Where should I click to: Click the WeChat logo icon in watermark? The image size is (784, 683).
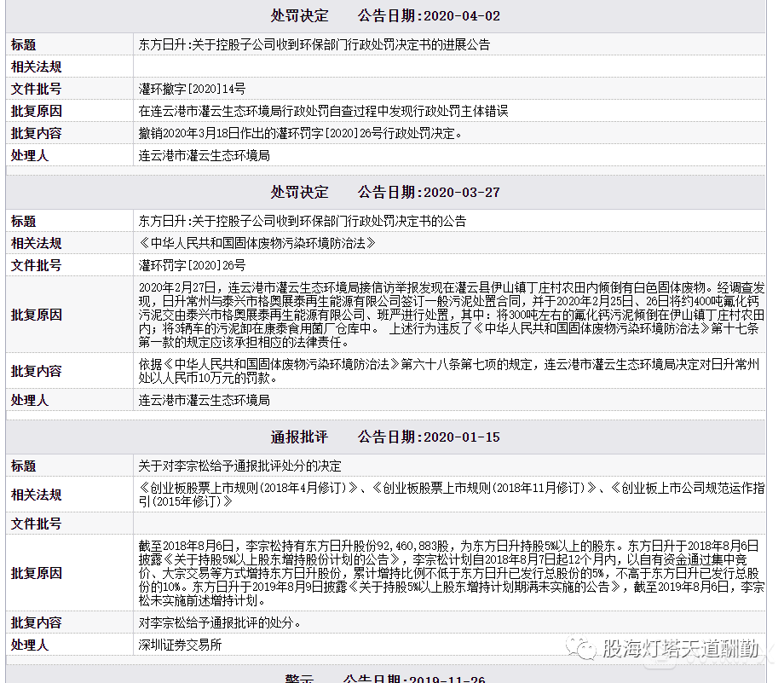585,650
